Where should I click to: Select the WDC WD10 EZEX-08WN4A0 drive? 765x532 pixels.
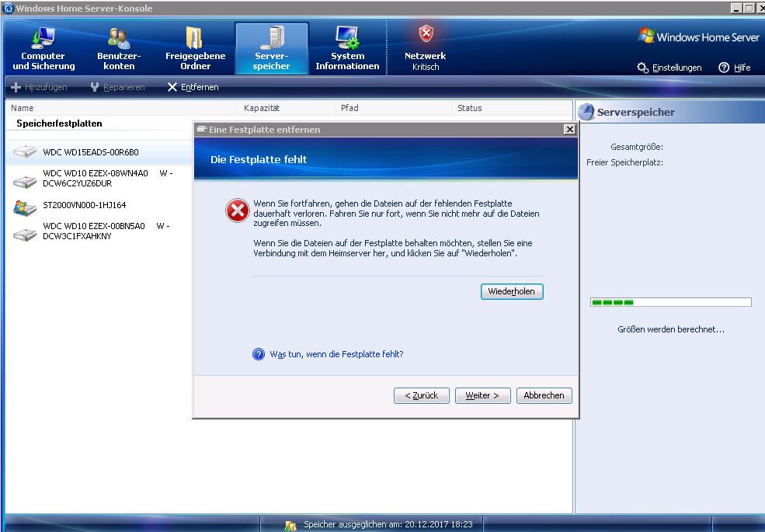click(95, 179)
